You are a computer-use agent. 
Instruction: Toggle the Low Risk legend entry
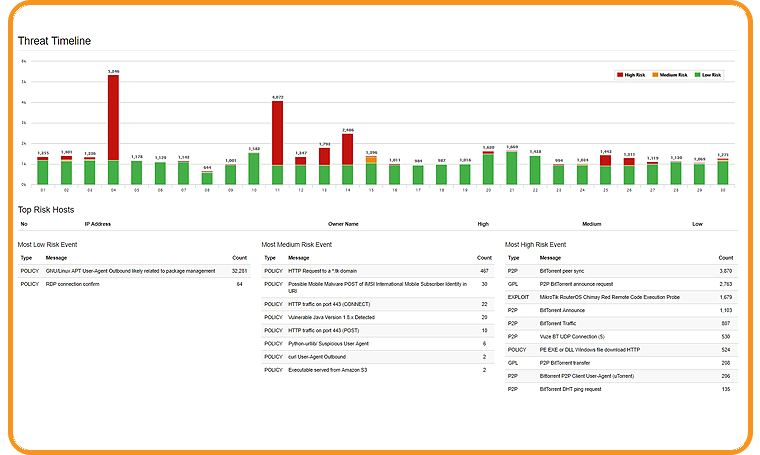point(706,75)
